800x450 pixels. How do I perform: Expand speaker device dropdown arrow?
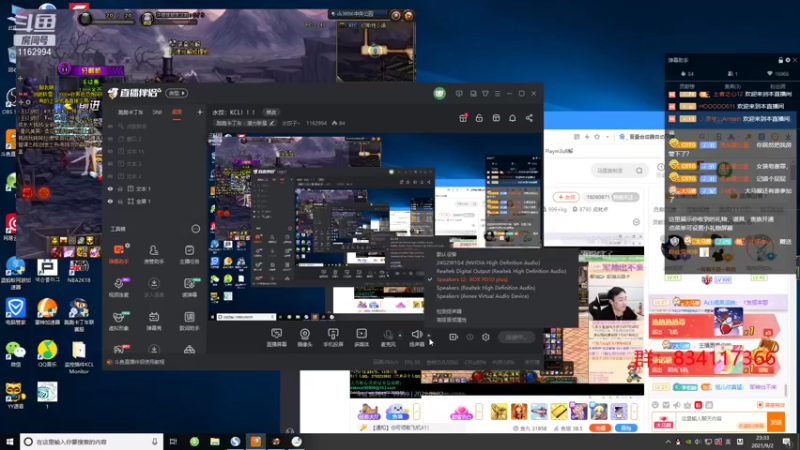429,335
